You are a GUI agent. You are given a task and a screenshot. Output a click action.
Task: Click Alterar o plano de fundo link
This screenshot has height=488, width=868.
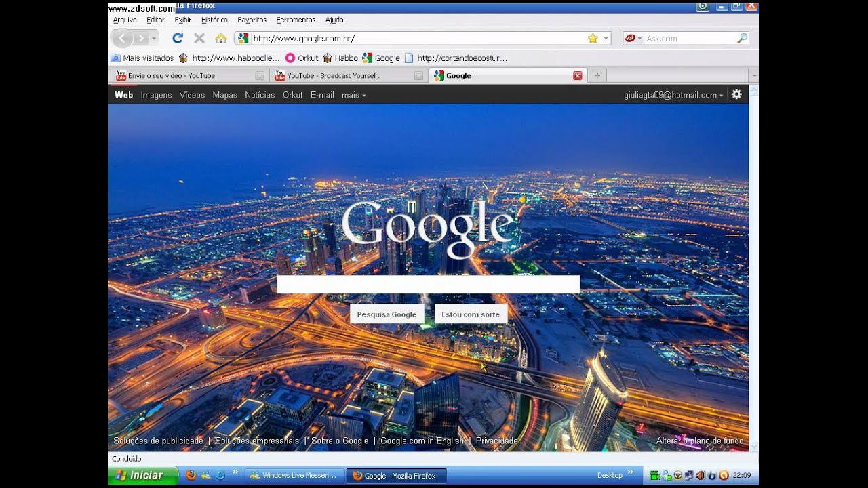(x=700, y=441)
